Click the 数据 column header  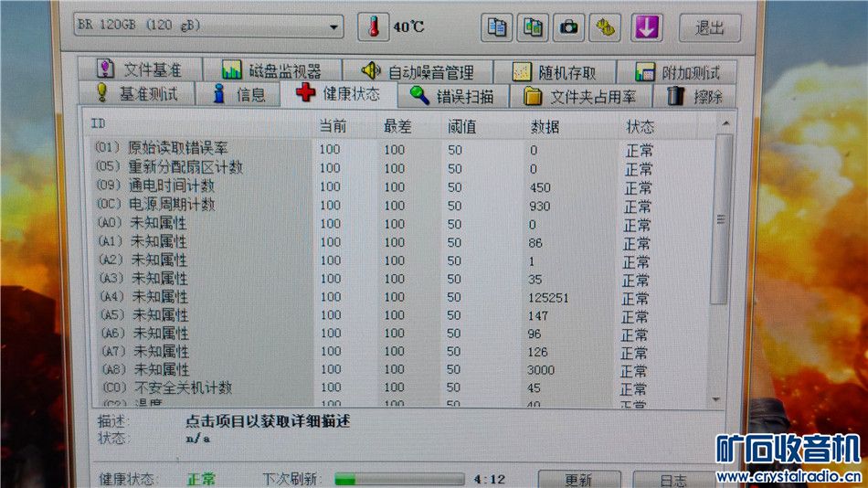(545, 127)
